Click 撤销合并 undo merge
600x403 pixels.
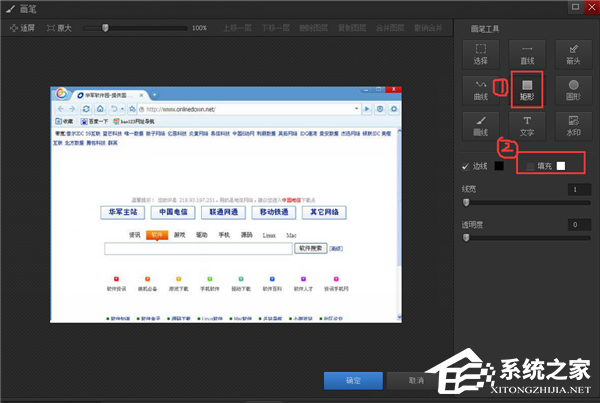[428, 28]
